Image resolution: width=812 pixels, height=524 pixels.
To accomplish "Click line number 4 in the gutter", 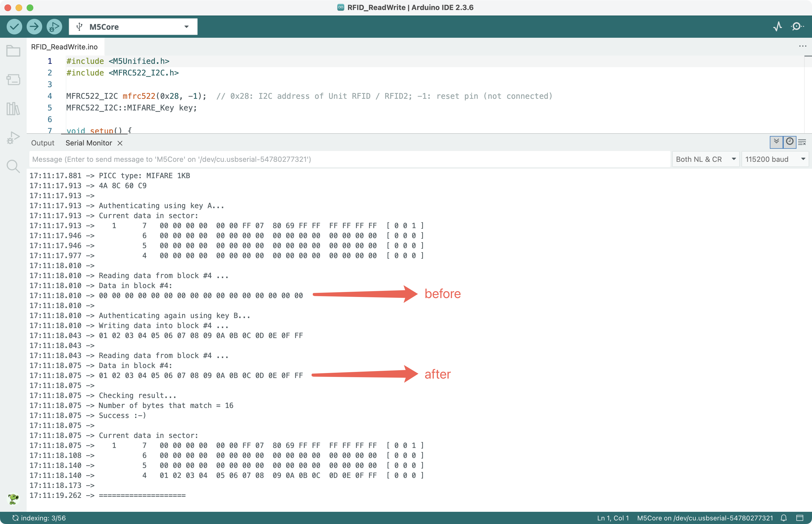I will 50,96.
